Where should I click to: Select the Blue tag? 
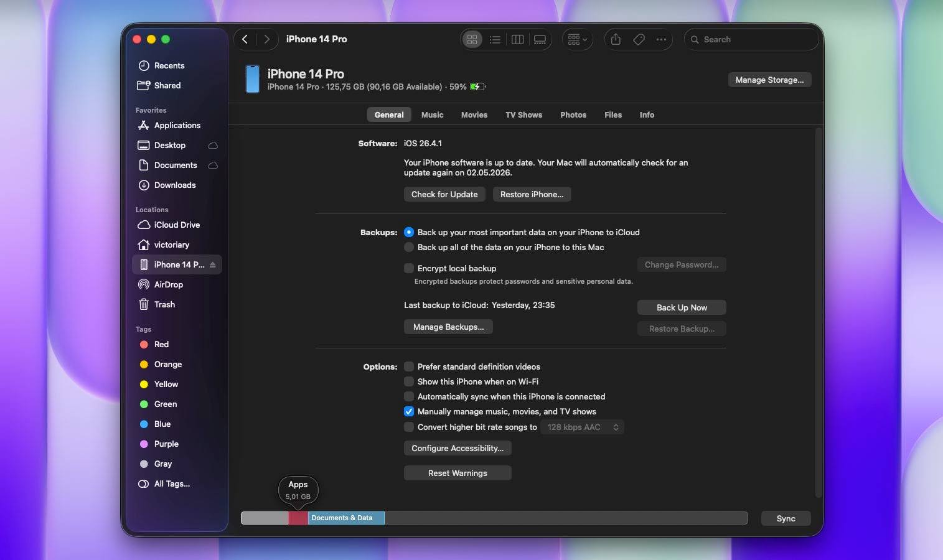[x=177, y=424]
